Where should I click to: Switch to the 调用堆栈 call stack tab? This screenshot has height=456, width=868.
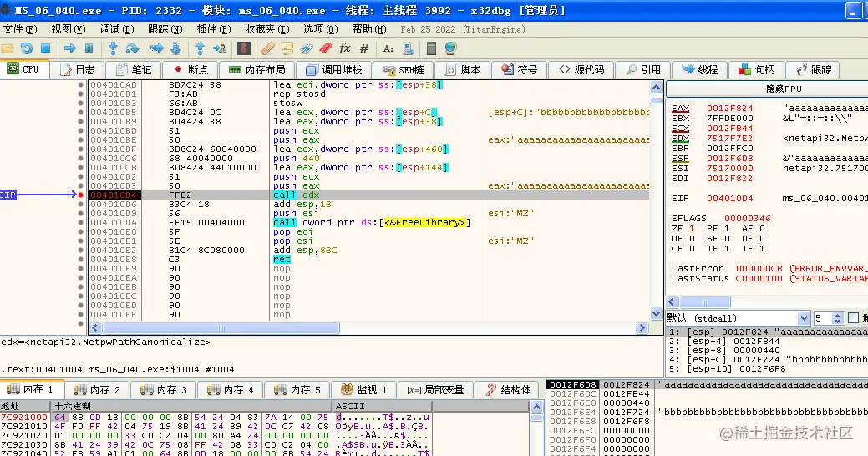pyautogui.click(x=334, y=69)
